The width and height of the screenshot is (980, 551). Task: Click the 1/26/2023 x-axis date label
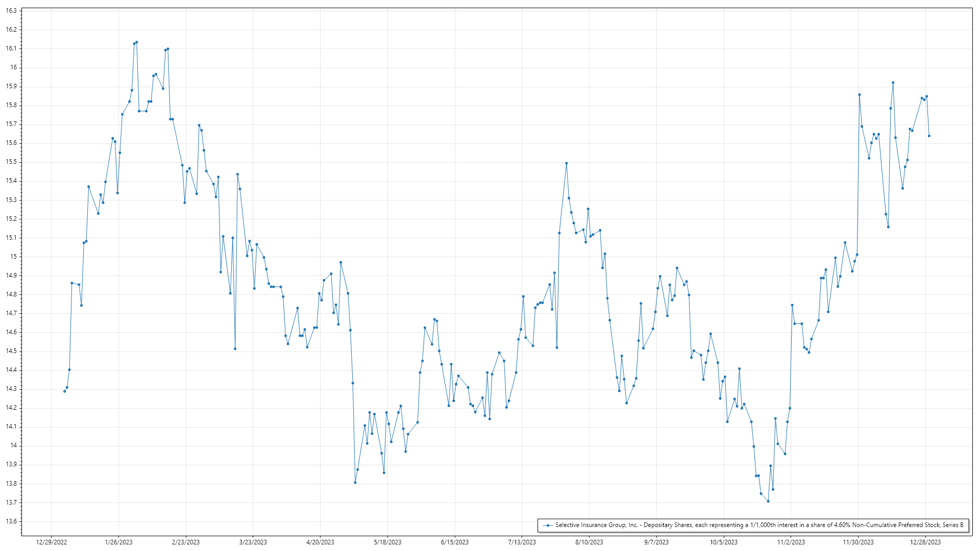[118, 542]
